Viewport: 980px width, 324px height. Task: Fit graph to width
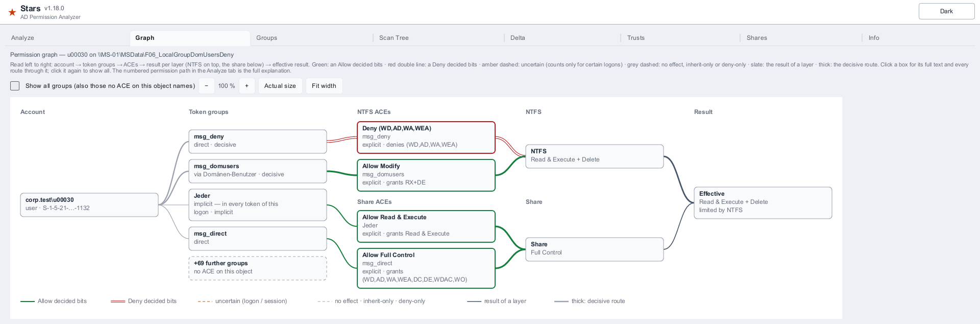click(x=324, y=86)
